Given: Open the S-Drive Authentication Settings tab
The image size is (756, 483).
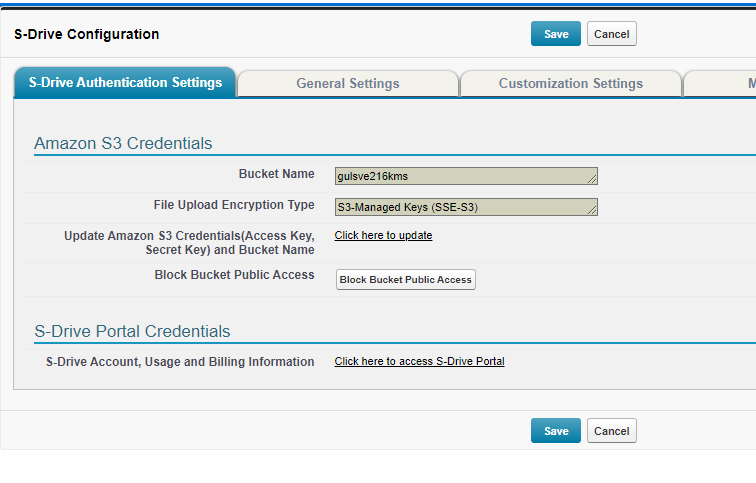Looking at the screenshot, I should click(x=125, y=82).
